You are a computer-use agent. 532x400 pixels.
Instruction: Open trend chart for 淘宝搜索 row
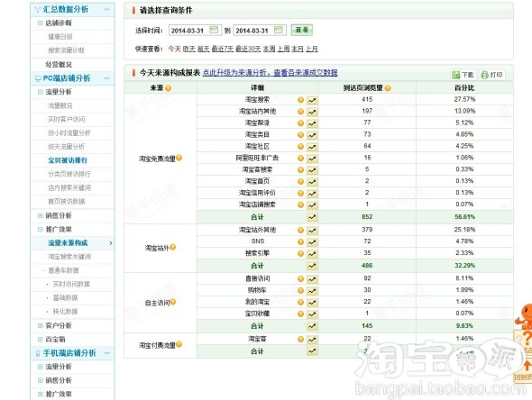coord(312,100)
